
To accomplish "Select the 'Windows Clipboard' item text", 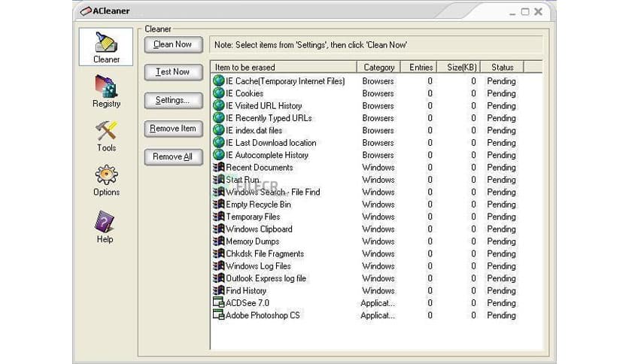I will (259, 229).
